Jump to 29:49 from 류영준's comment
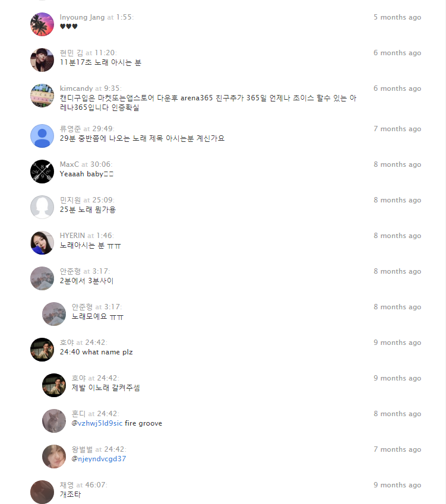446x504 pixels. 103,129
